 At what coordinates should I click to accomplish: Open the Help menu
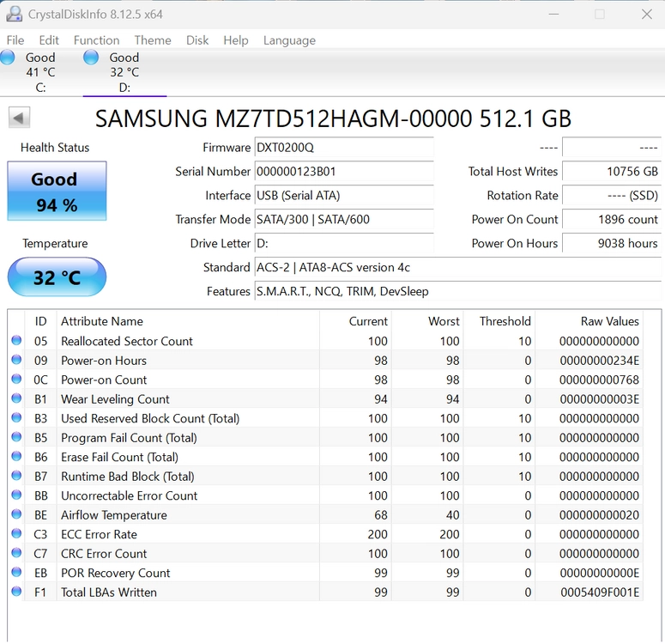click(236, 40)
